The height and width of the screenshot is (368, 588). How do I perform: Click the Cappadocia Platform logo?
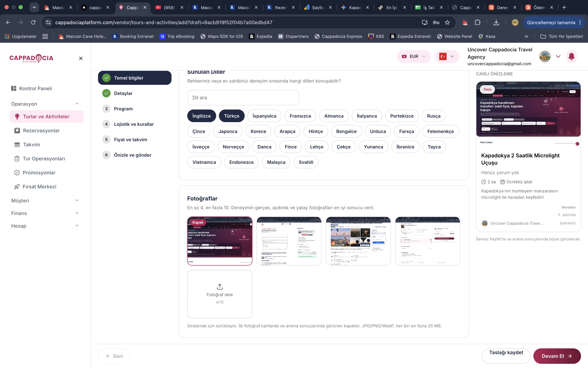[31, 58]
